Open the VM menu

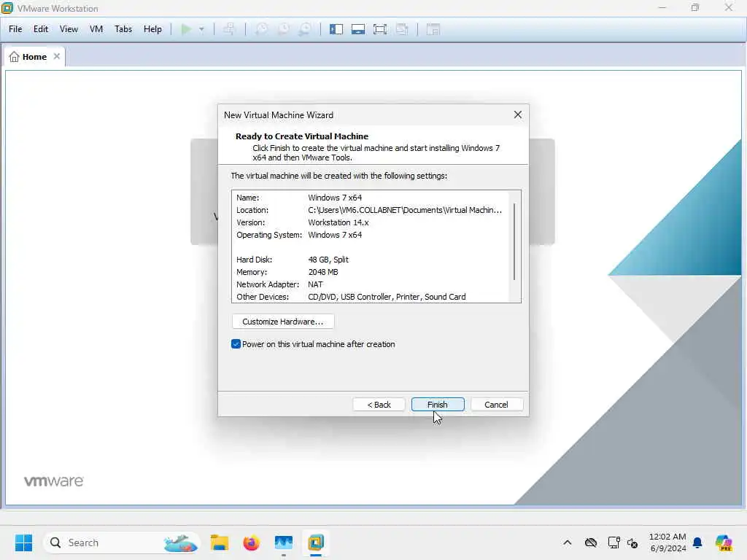click(96, 29)
